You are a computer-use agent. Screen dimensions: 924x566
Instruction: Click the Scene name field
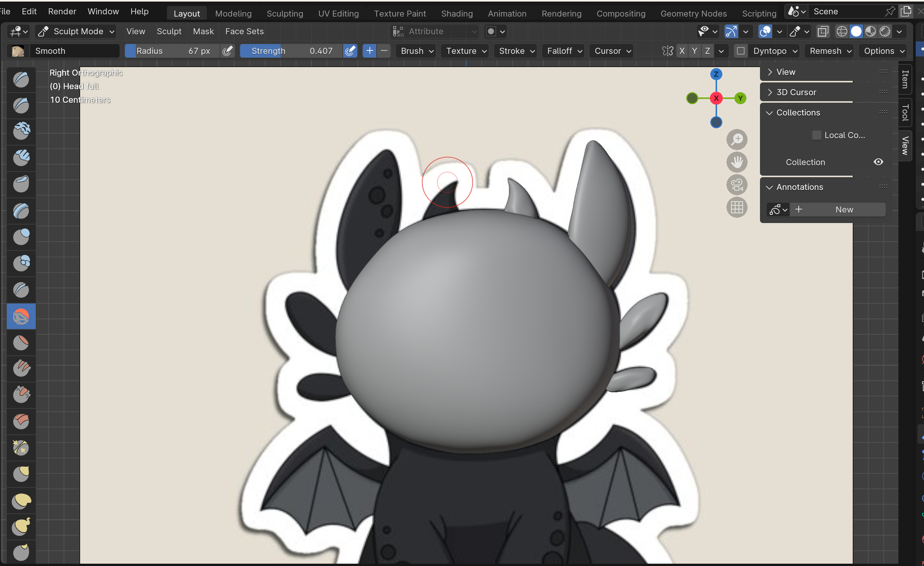click(845, 12)
